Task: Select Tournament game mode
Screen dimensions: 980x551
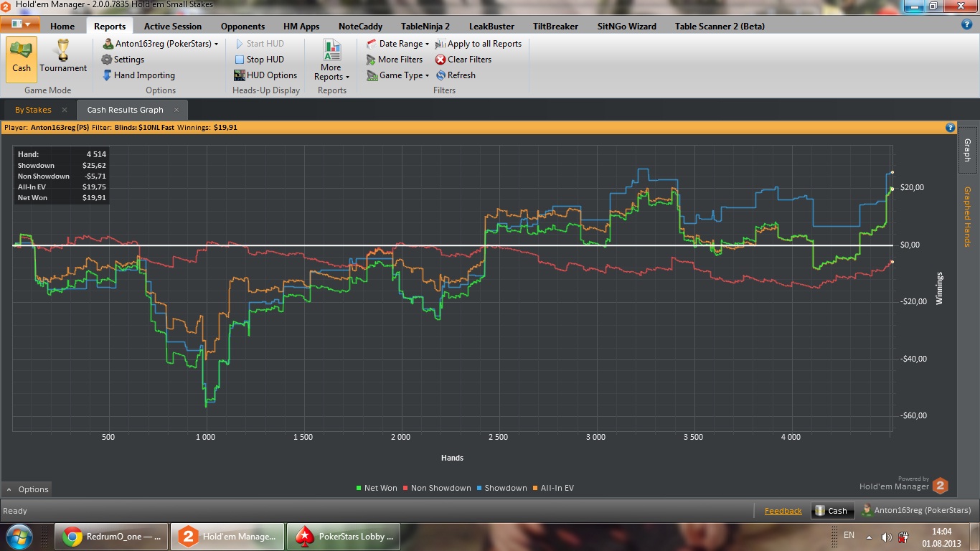Action: 63,59
